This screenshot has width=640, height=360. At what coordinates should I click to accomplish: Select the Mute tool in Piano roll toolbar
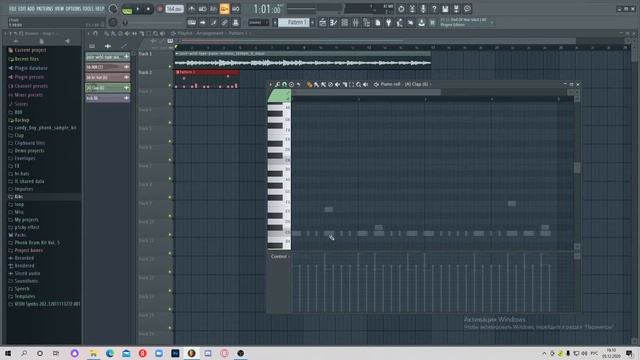[x=338, y=84]
